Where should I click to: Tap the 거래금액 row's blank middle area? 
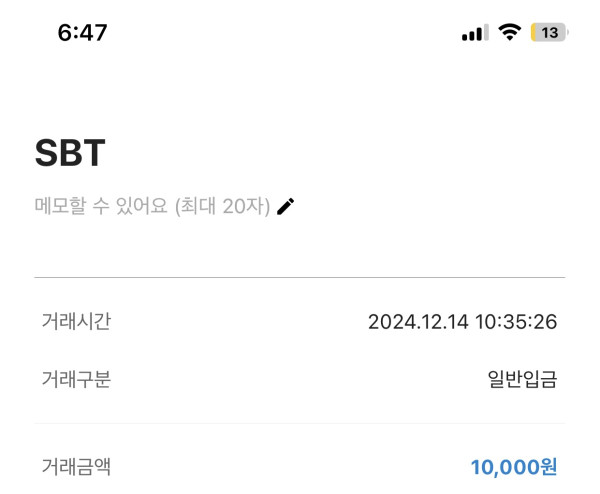(x=280, y=466)
